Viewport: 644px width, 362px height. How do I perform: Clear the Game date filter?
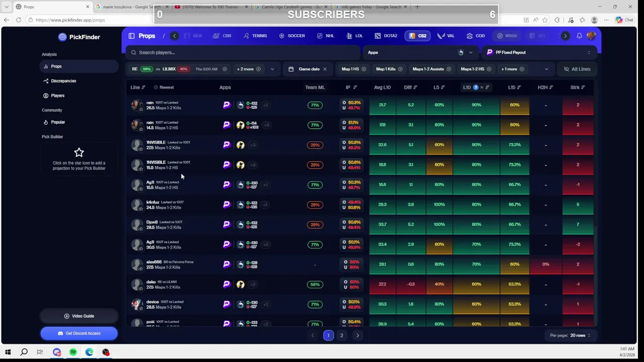click(325, 69)
